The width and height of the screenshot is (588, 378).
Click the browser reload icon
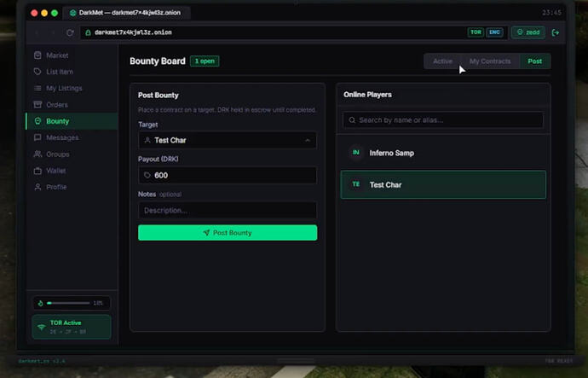pyautogui.click(x=70, y=32)
